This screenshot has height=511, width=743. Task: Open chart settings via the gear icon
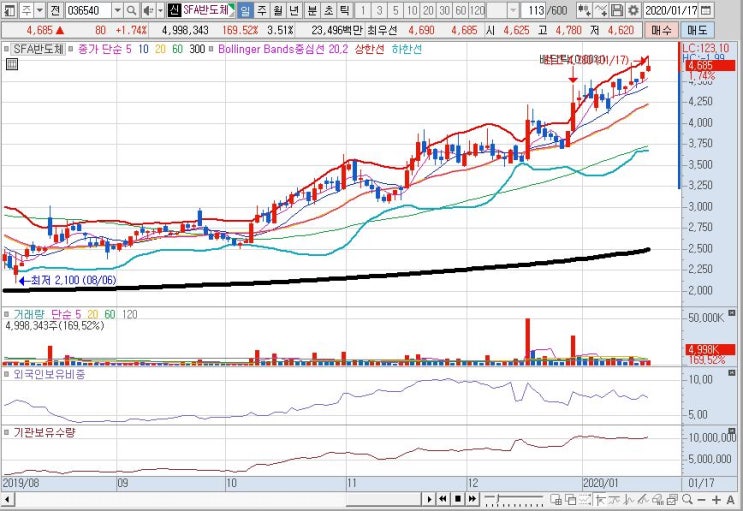(x=634, y=10)
